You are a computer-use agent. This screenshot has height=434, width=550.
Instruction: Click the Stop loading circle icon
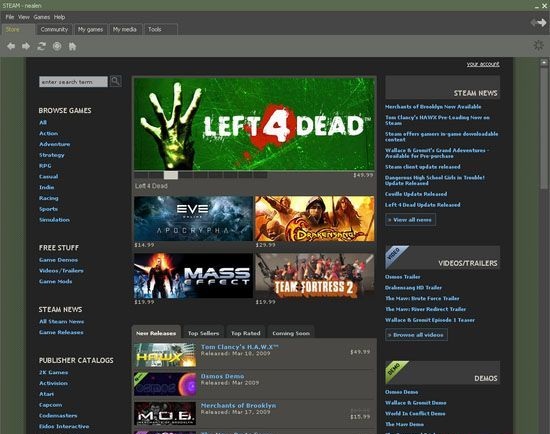57,46
